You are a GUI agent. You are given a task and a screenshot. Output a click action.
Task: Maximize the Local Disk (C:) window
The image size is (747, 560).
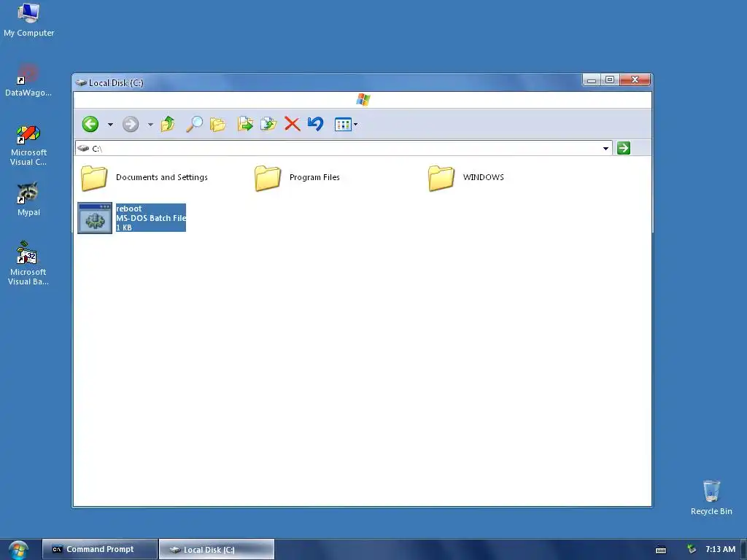[610, 80]
